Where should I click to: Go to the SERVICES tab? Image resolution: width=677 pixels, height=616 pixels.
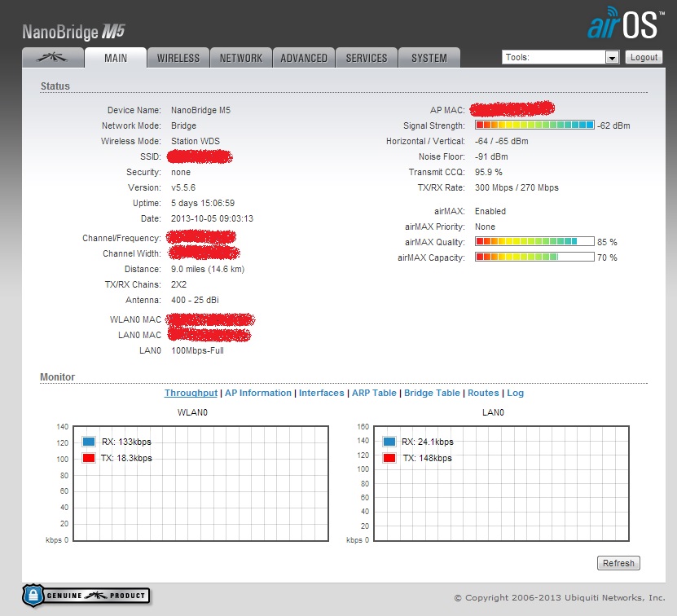click(367, 58)
